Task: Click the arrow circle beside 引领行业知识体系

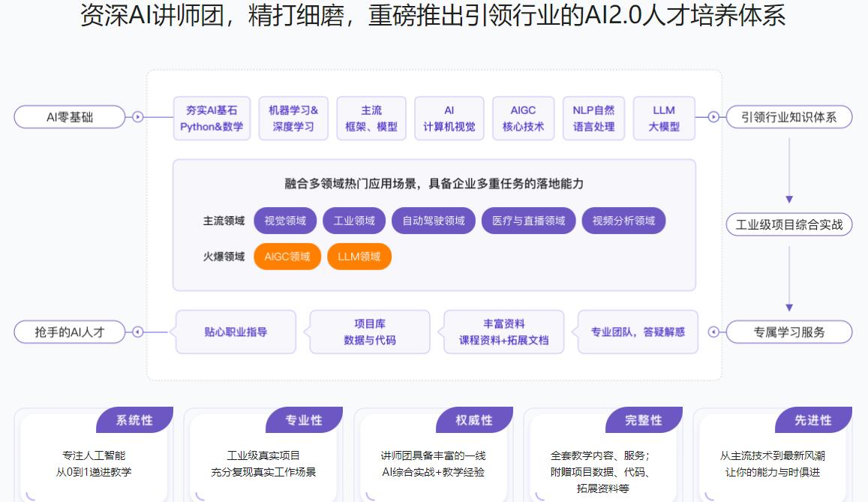Action: pyautogui.click(x=713, y=117)
